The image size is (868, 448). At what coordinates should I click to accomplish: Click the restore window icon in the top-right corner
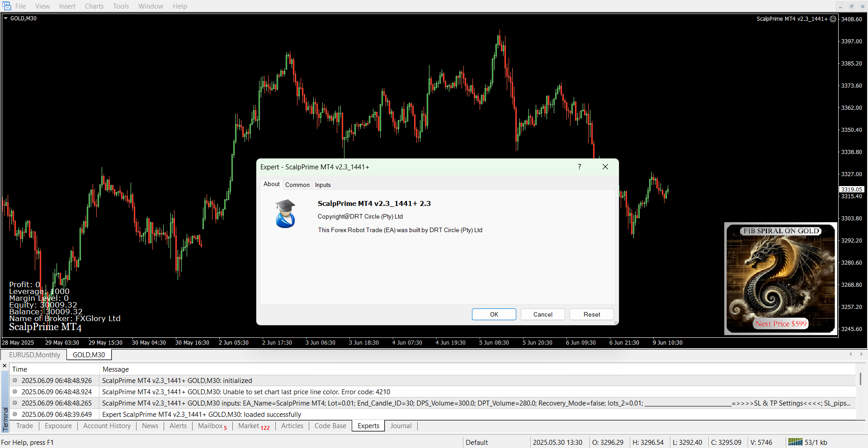pos(851,6)
